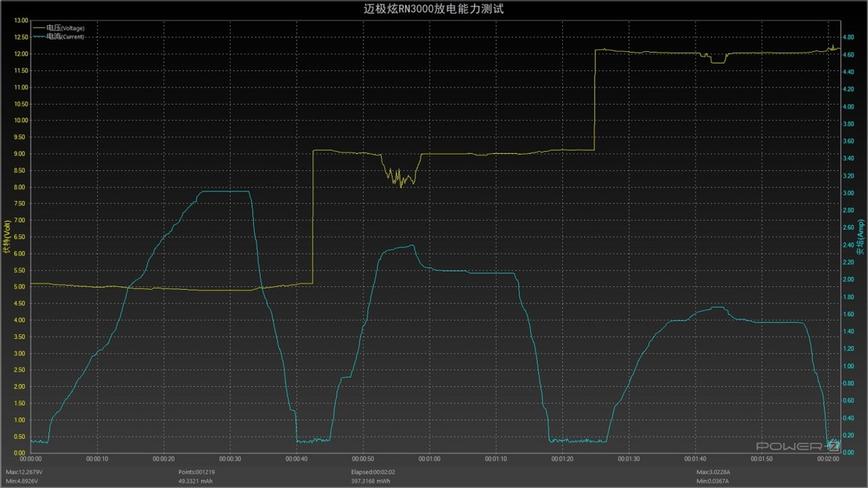Click the Min:4.8926V status value
The image size is (868, 488).
(x=22, y=481)
